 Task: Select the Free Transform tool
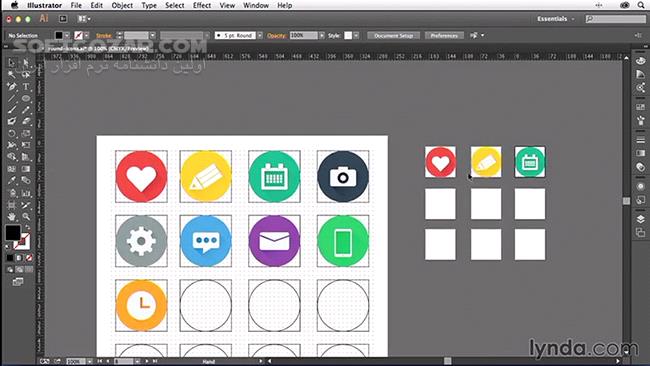pyautogui.click(x=26, y=145)
